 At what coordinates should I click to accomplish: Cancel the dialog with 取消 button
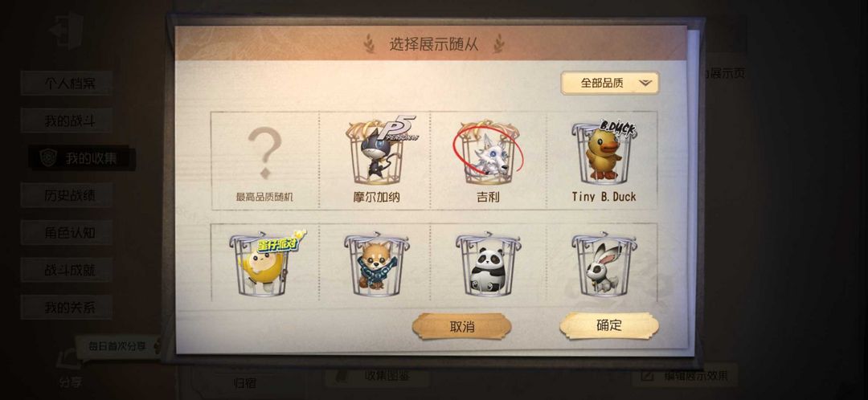coord(461,326)
